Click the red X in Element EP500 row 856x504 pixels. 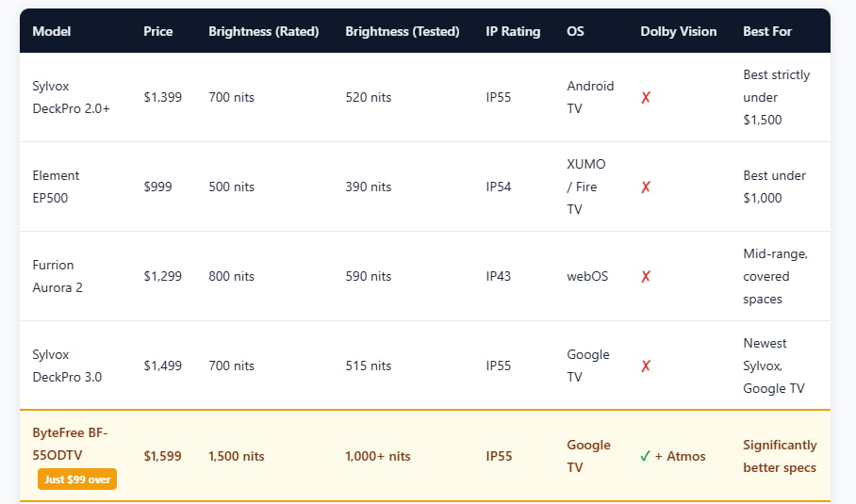pyautogui.click(x=646, y=187)
